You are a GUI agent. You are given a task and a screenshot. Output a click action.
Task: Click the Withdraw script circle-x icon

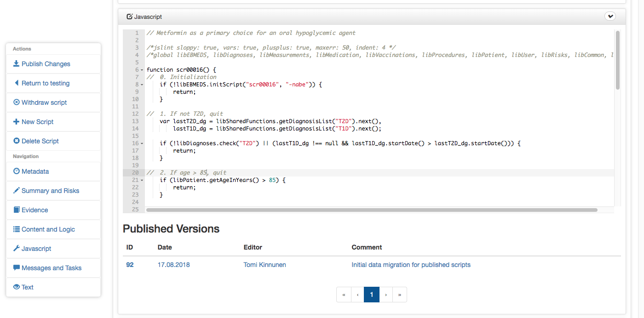pos(16,102)
